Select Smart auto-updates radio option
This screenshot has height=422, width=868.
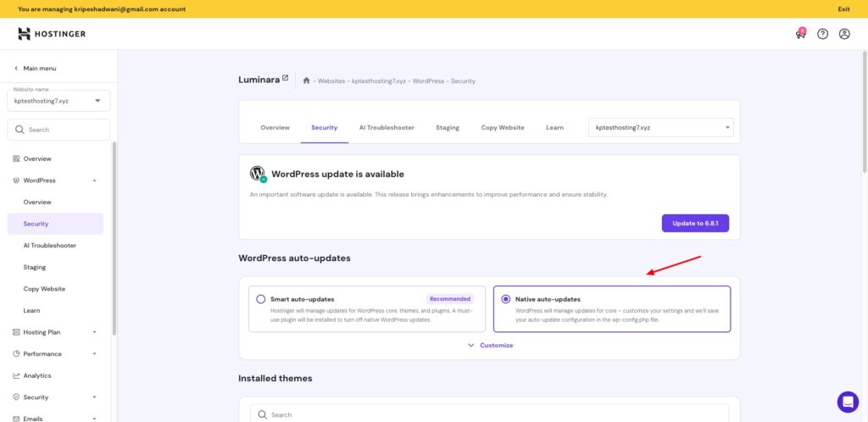tap(261, 299)
